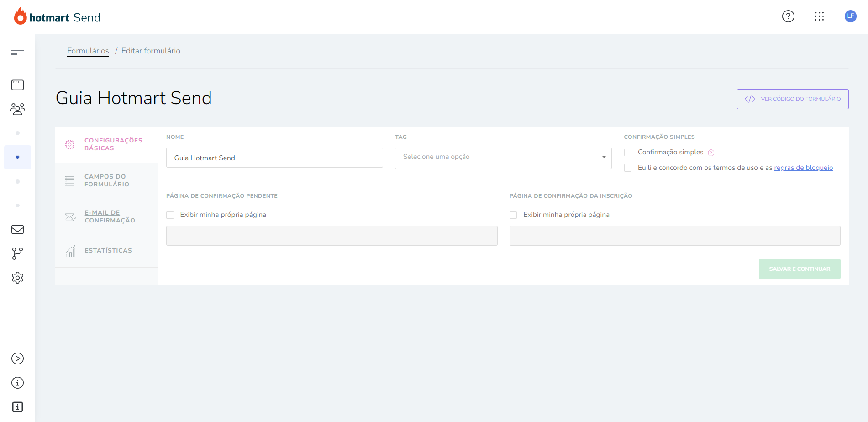The width and height of the screenshot is (868, 422).
Task: Select the lowest gray dot sidebar item
Action: pos(17,206)
